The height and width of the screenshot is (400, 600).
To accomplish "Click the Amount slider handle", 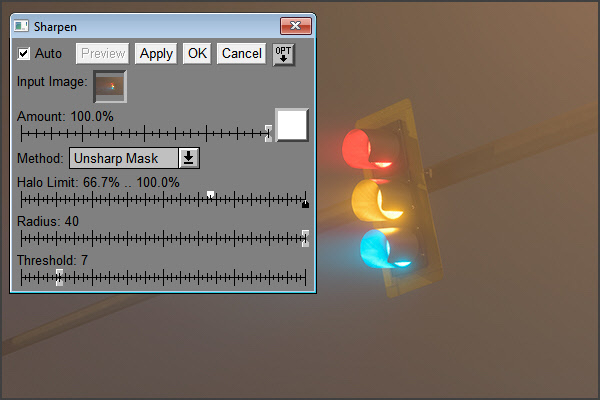I will (269, 133).
